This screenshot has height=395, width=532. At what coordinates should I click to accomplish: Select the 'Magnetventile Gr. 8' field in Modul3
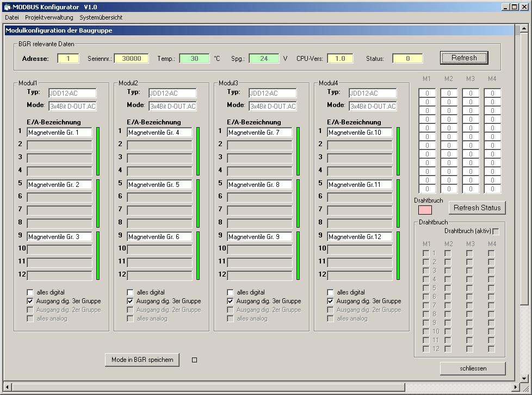click(259, 185)
